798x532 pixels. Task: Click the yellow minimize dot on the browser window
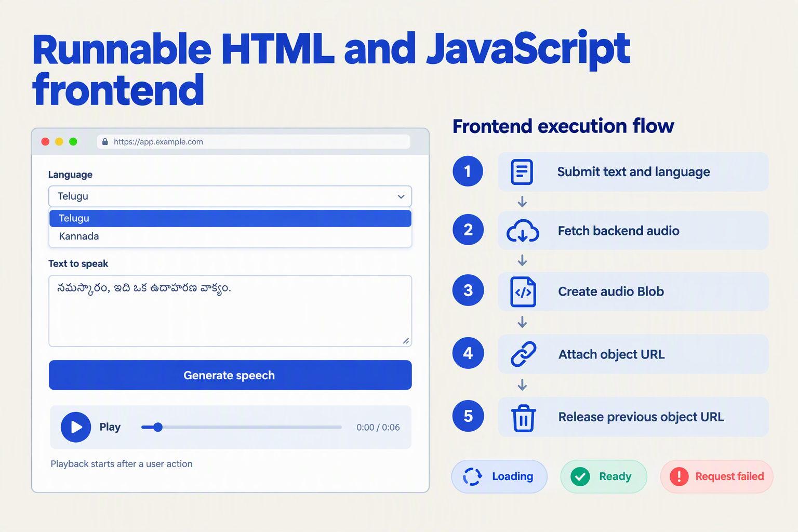pos(59,142)
